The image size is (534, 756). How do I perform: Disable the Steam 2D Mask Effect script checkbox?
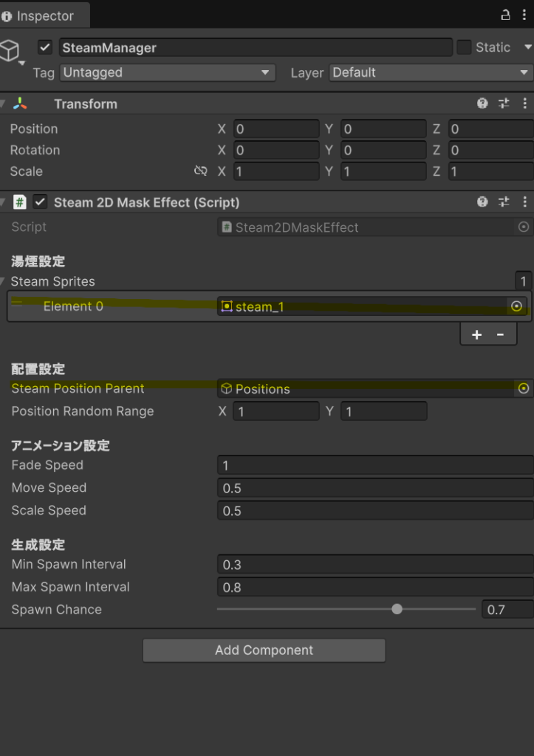pyautogui.click(x=40, y=202)
